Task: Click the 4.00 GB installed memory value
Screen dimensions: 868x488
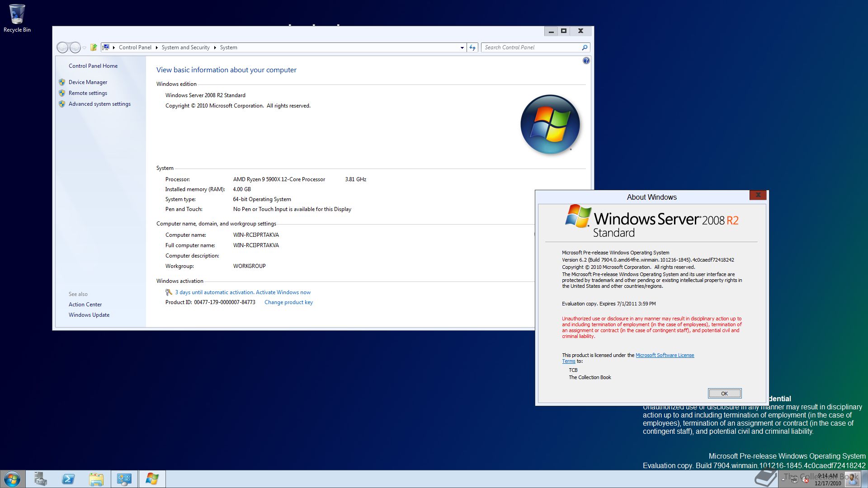Action: (x=242, y=189)
